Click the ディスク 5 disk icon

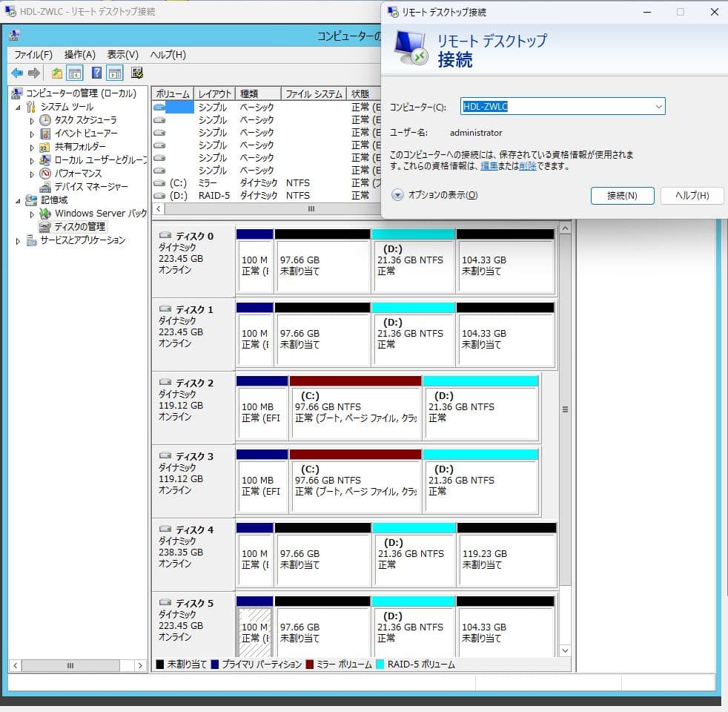[165, 602]
